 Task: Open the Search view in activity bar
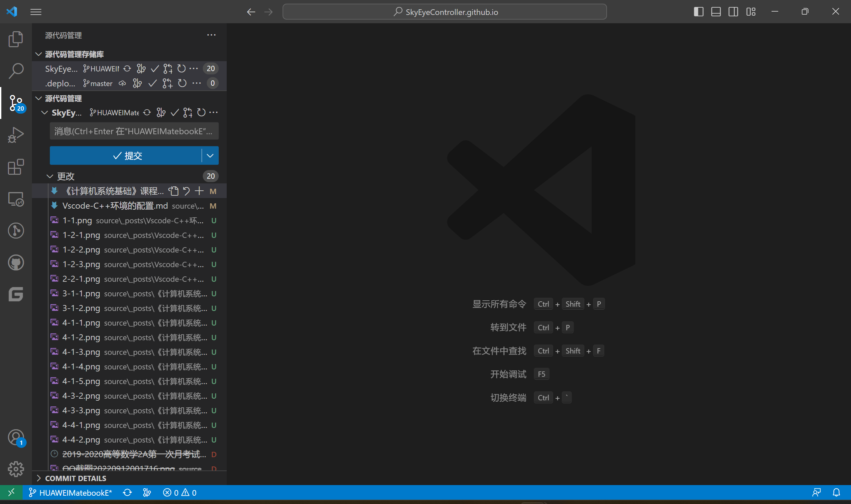click(16, 71)
